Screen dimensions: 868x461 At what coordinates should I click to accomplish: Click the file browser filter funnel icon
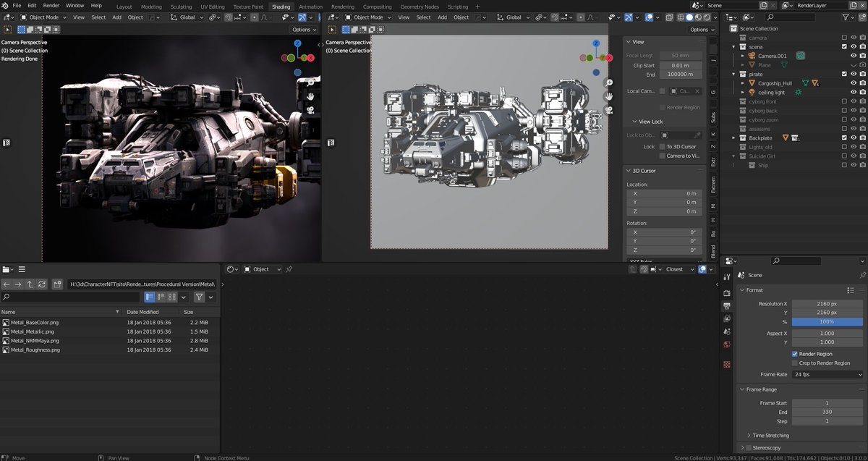199,297
